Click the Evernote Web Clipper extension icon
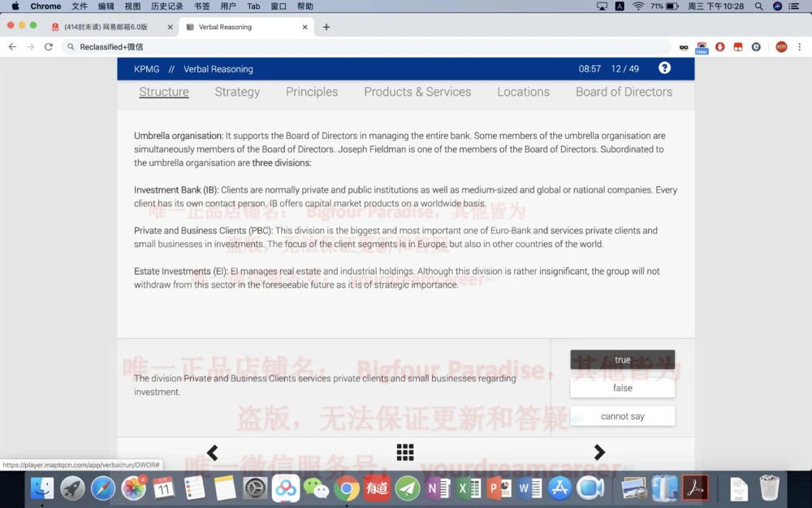 (756, 46)
